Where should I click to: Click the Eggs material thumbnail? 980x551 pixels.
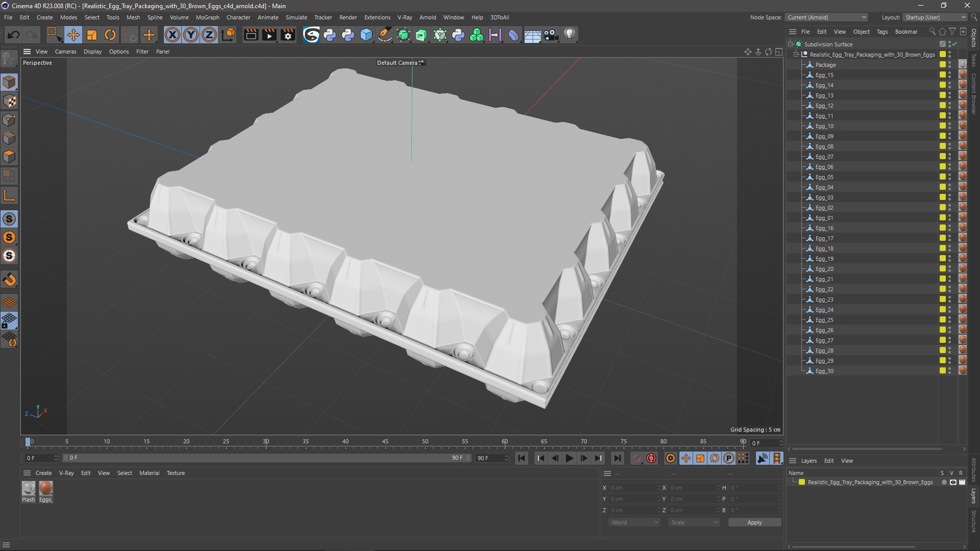click(46, 488)
